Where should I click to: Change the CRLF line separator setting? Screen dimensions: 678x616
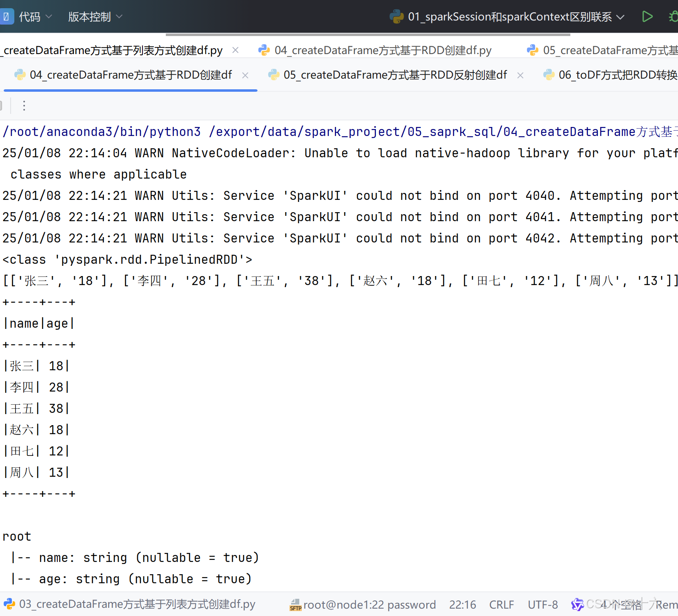coord(502,605)
